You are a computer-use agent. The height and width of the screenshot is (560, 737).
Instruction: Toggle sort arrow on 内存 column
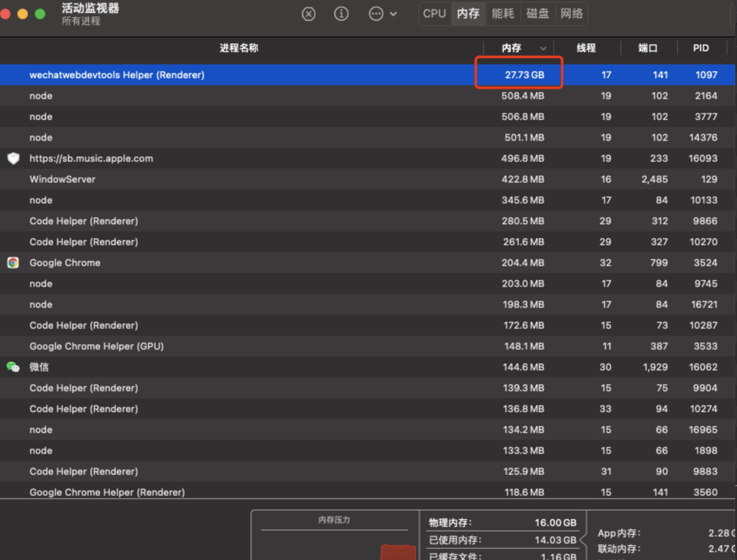pos(543,48)
